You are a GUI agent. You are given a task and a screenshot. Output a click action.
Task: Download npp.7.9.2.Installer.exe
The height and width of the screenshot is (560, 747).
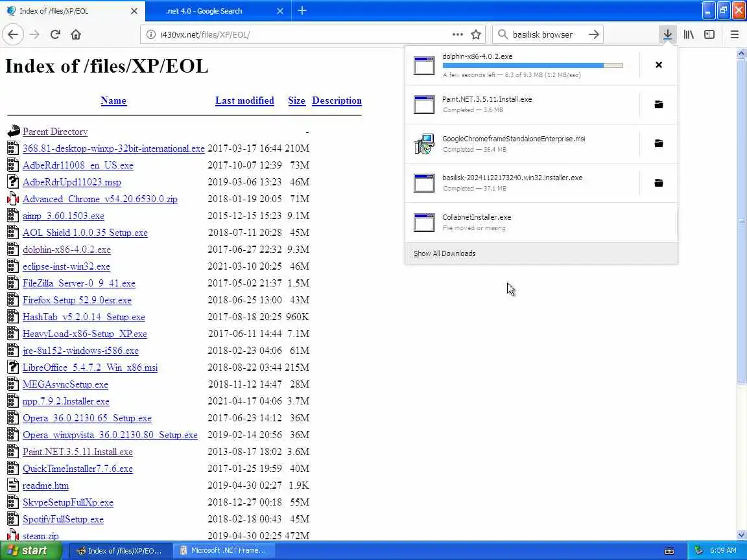(65, 401)
